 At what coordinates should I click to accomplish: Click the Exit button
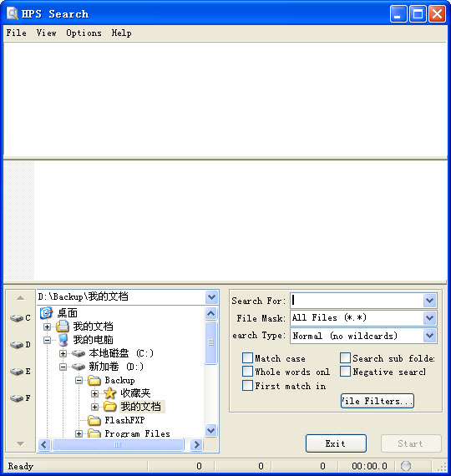pos(336,443)
